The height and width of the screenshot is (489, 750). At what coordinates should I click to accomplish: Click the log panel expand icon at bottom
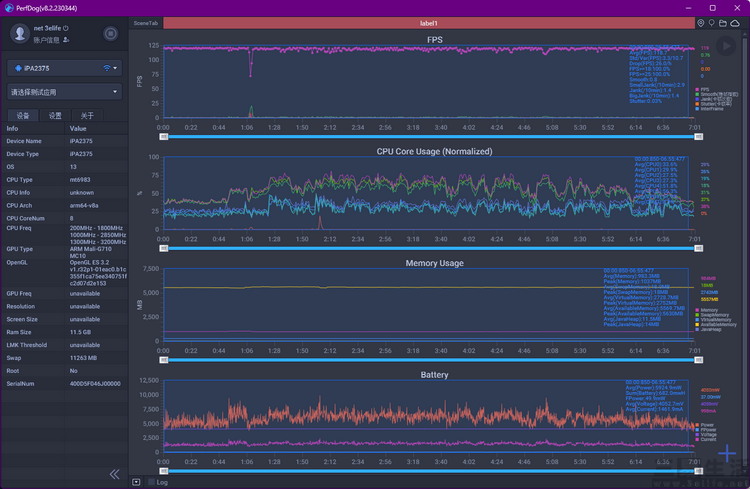136,482
